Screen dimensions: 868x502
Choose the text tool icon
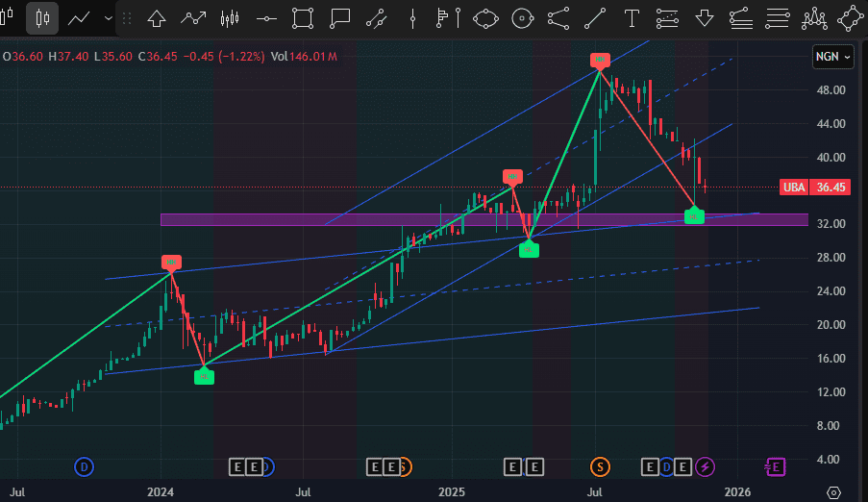pyautogui.click(x=632, y=17)
